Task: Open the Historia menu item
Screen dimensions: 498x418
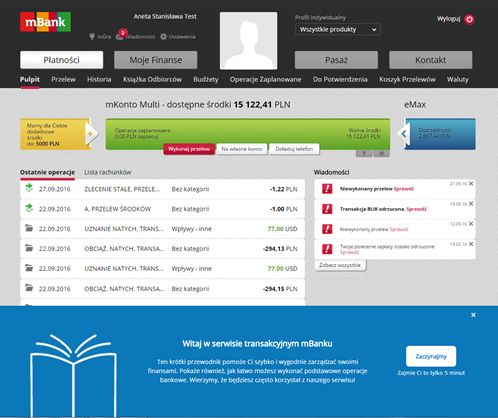Action: (x=99, y=79)
